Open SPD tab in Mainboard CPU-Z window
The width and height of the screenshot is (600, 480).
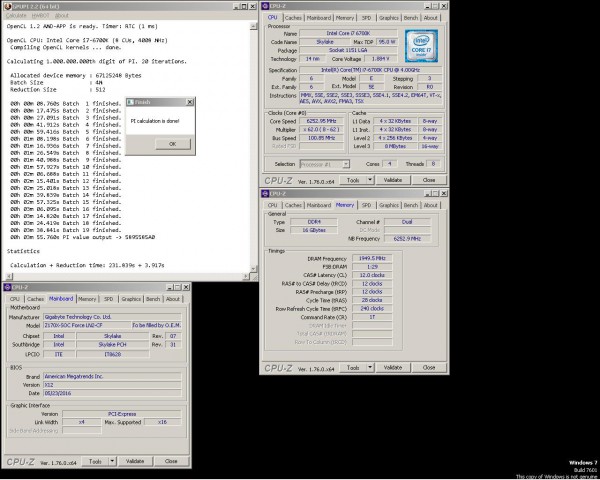click(109, 299)
